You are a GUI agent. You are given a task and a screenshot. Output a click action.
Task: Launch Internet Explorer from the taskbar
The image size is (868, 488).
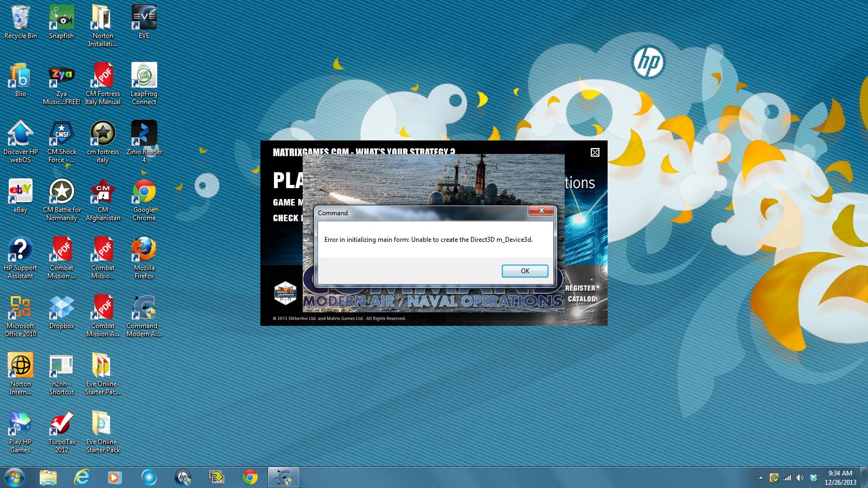[82, 477]
